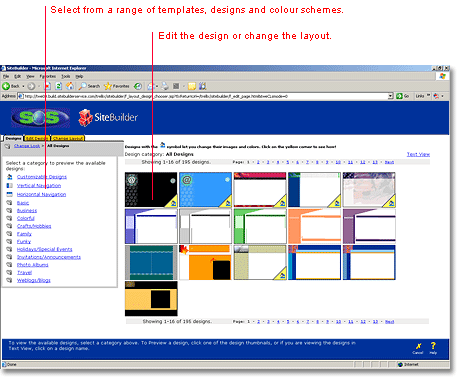Image resolution: width=459 pixels, height=380 pixels.
Task: Open the Photo Albums category link
Action: 32,265
